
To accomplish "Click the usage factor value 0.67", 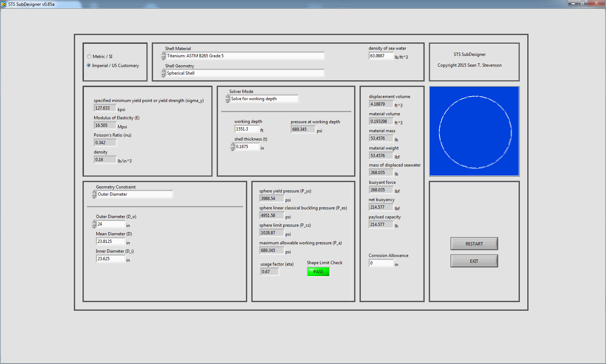I will coord(269,272).
